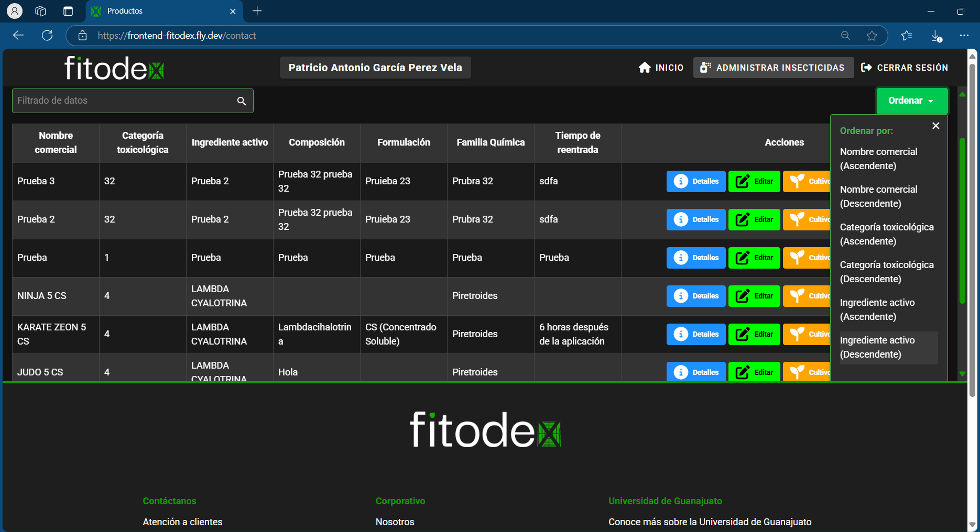Open the browser settings ellipsis menu

tap(964, 36)
